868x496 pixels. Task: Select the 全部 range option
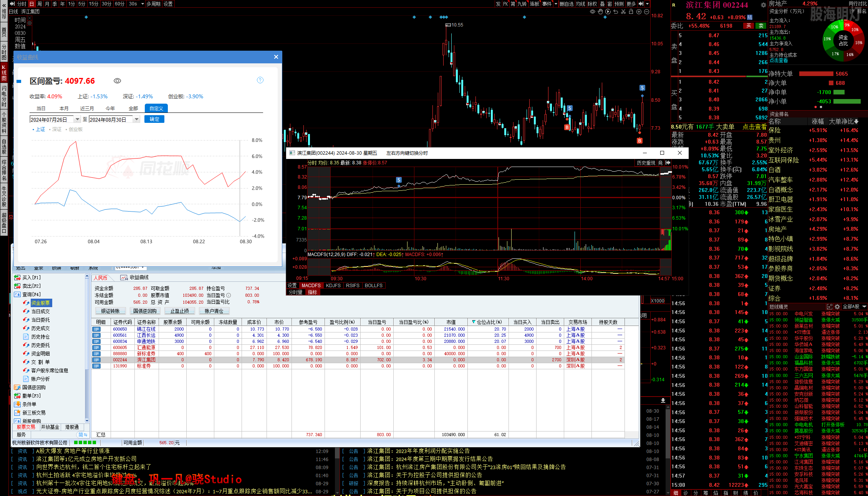133,109
